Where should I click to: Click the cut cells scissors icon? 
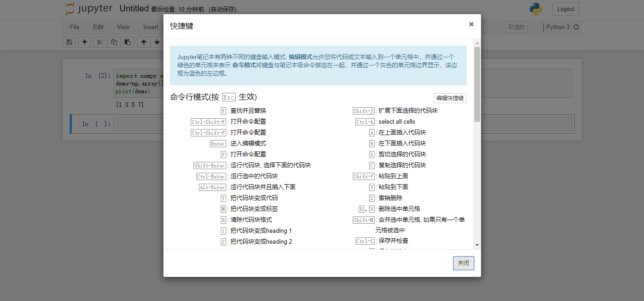101,42
